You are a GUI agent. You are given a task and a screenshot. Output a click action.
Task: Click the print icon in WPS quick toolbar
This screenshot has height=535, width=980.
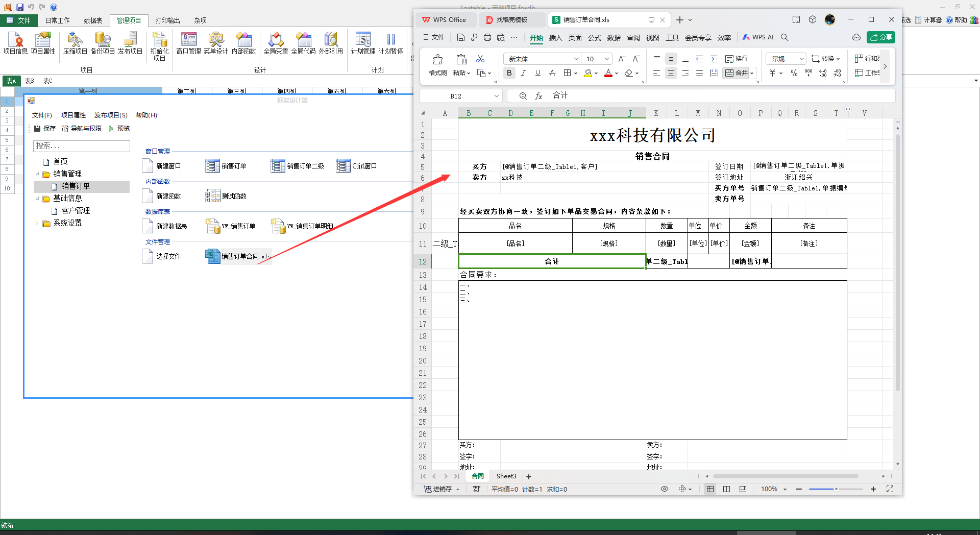[487, 37]
